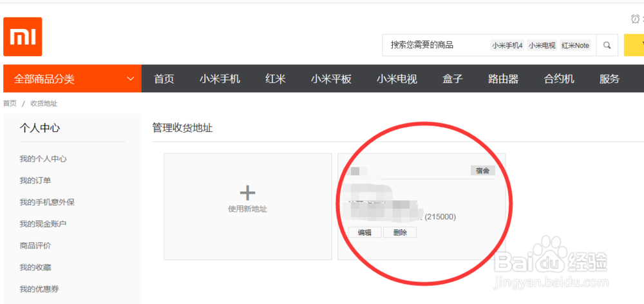Click the yellow cart button
The image size is (644, 304).
click(634, 45)
